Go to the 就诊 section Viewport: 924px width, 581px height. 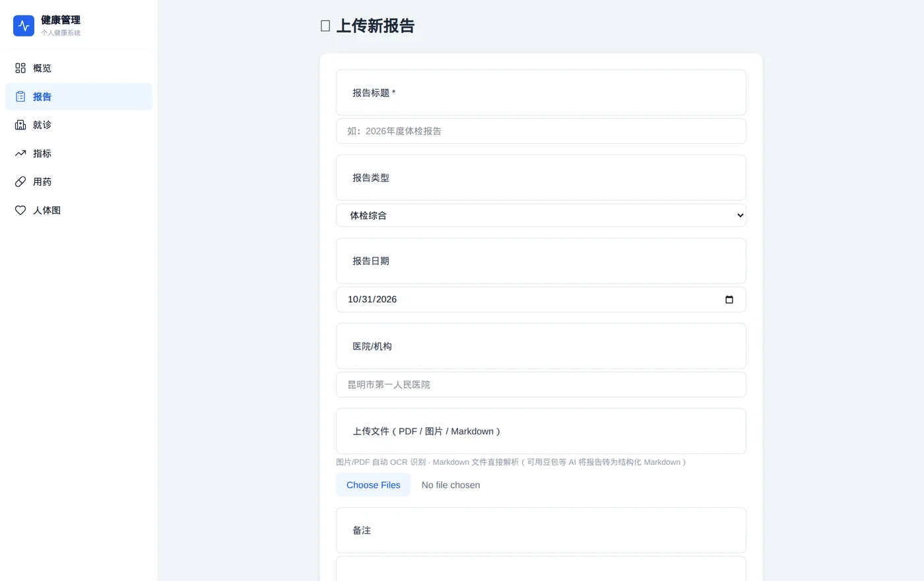[79, 125]
